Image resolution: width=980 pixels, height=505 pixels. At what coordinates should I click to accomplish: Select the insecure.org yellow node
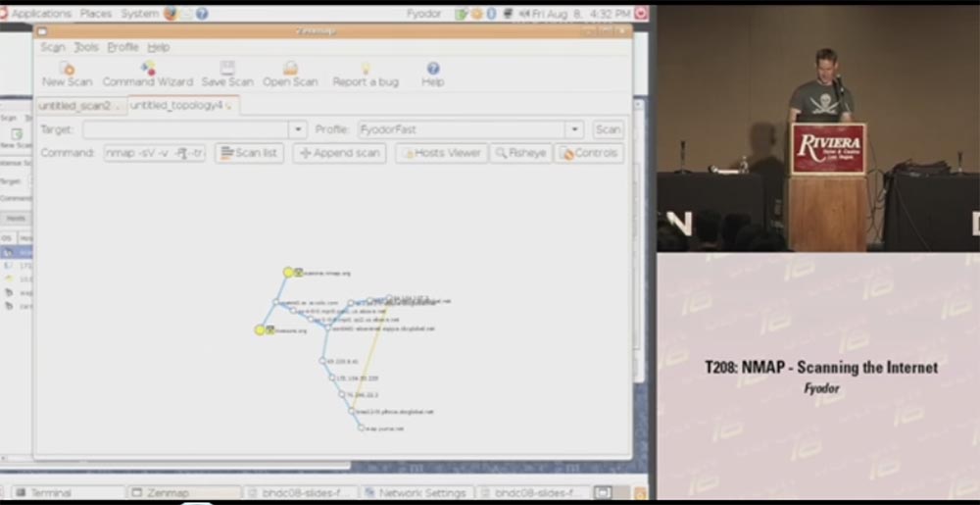260,330
